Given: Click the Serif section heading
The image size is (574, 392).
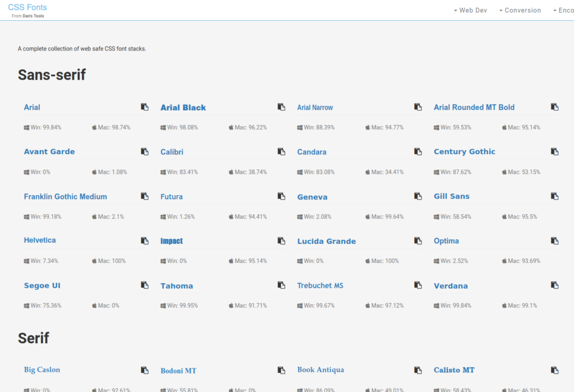Looking at the screenshot, I should [33, 338].
